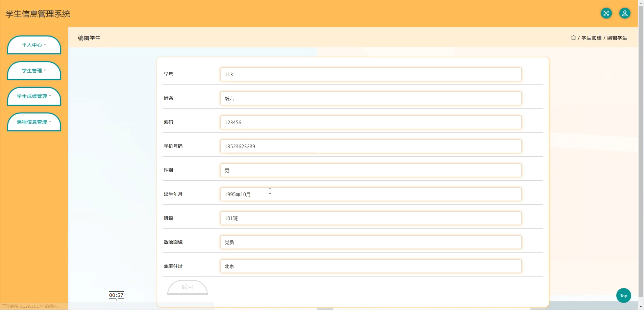The height and width of the screenshot is (310, 644).
Task: Open the user profile icon menu
Action: click(x=625, y=13)
